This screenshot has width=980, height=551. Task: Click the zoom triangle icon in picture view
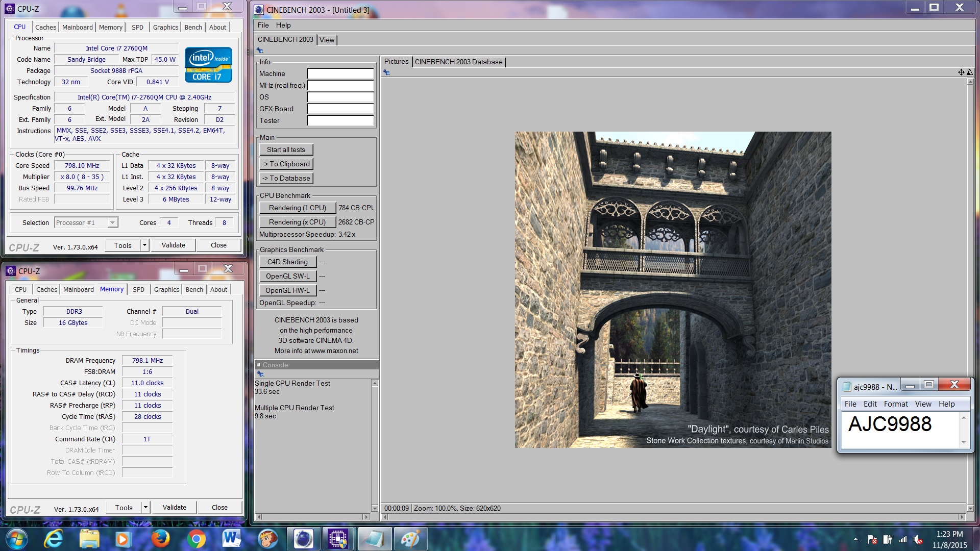click(969, 72)
